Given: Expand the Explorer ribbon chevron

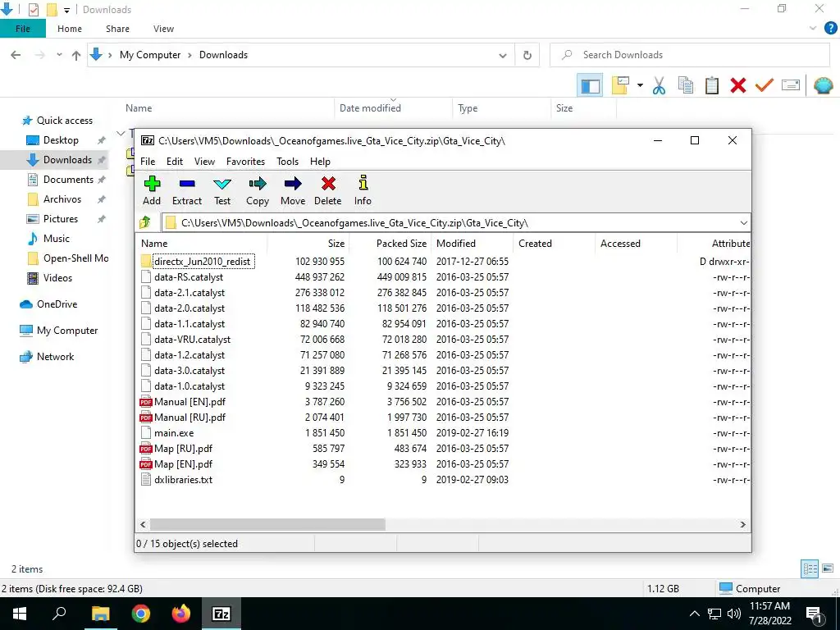Looking at the screenshot, I should [x=812, y=29].
